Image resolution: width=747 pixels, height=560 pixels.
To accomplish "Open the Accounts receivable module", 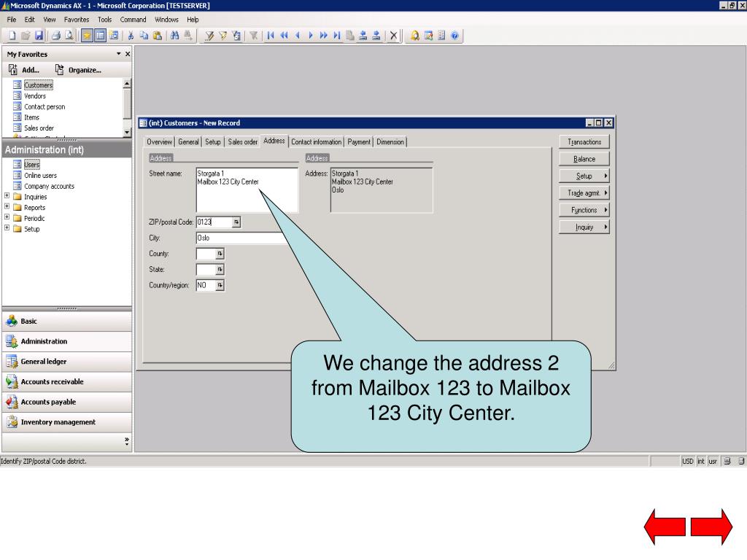I will pos(66,382).
